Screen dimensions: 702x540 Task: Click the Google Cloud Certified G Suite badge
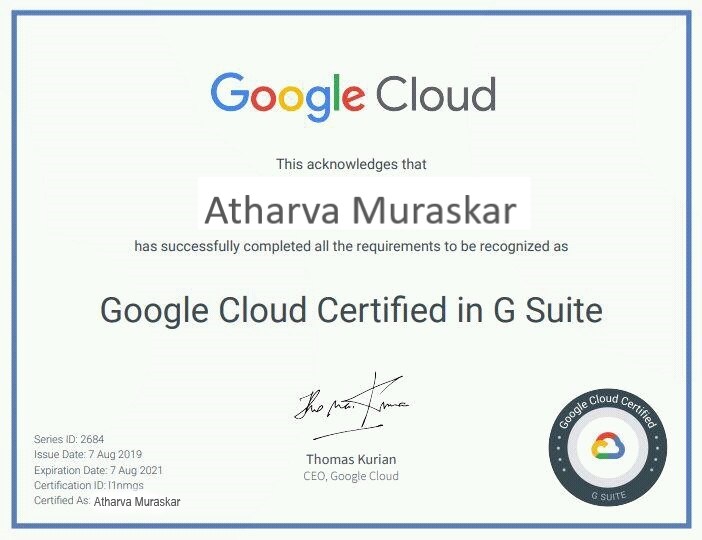click(x=608, y=448)
